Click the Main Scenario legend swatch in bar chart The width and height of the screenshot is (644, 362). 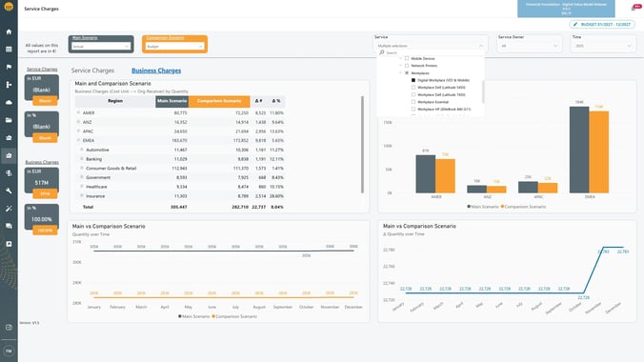pyautogui.click(x=469, y=207)
